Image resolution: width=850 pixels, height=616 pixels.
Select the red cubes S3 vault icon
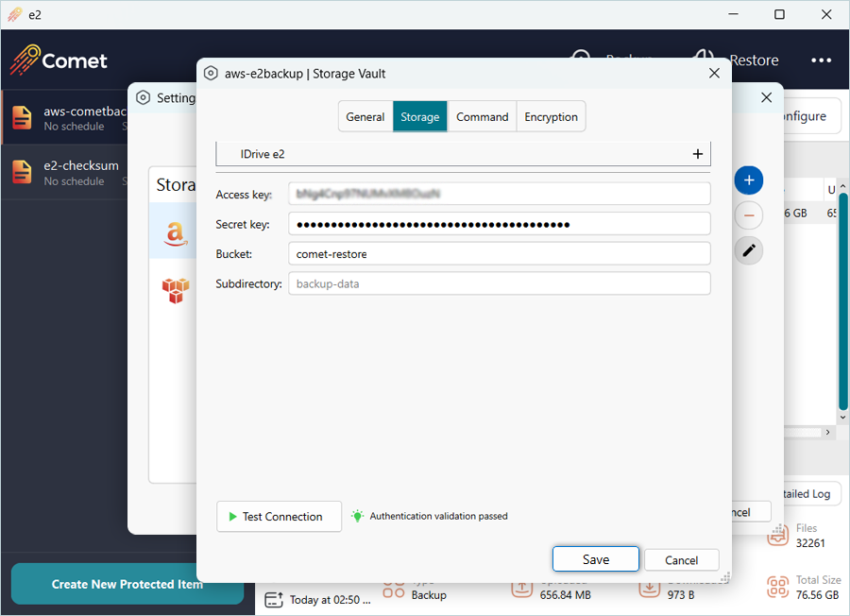[176, 290]
